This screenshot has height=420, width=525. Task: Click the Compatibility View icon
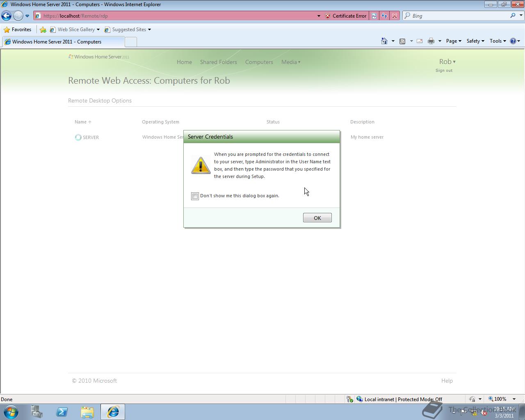point(374,16)
